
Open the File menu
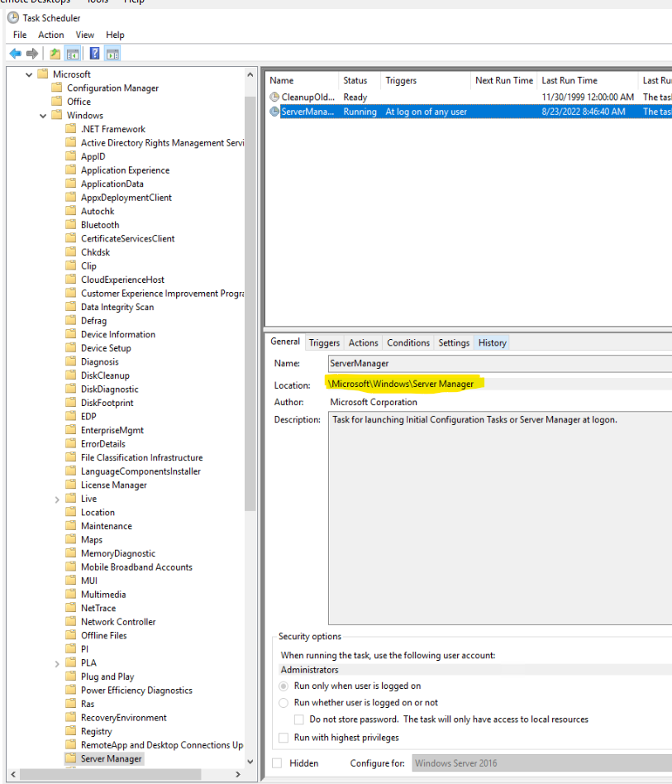(x=20, y=35)
